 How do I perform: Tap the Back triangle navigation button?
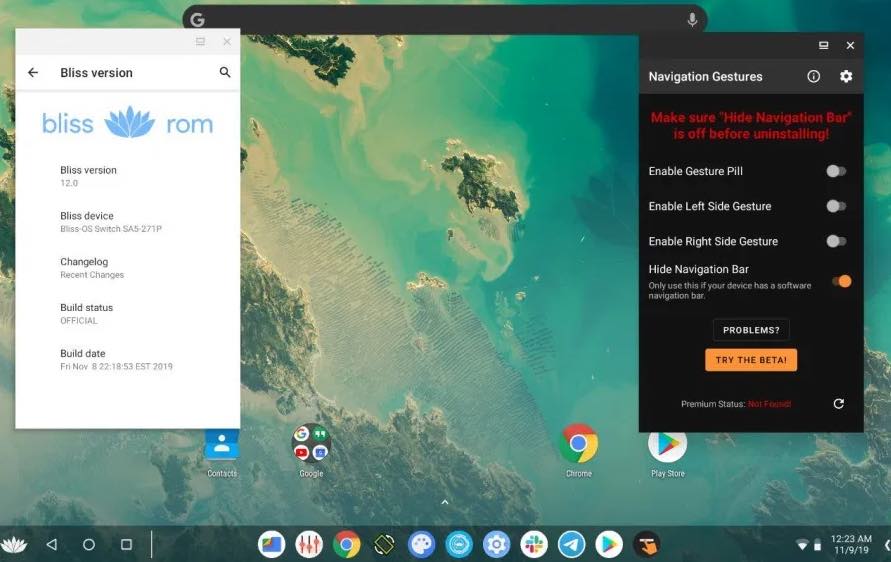[52, 544]
